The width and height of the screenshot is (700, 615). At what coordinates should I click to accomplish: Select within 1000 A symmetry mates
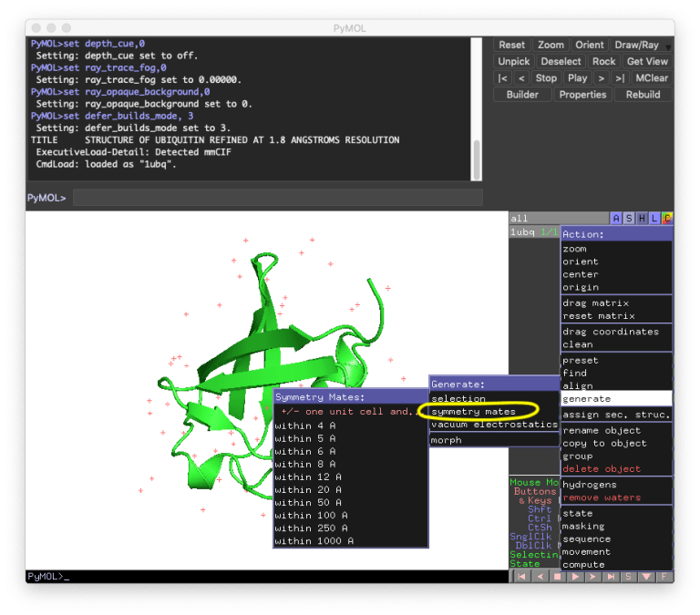[x=350, y=541]
